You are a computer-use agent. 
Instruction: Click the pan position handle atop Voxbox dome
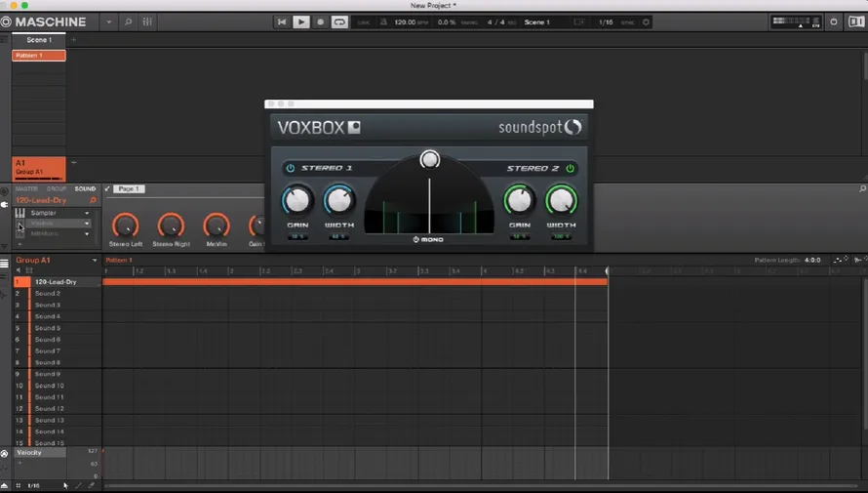point(429,159)
